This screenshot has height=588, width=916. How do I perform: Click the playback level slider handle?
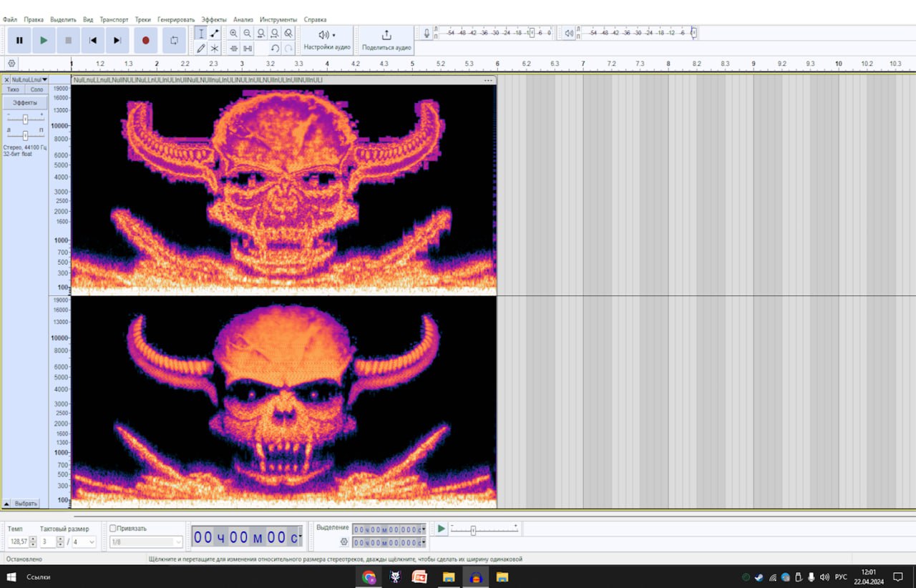coord(693,33)
